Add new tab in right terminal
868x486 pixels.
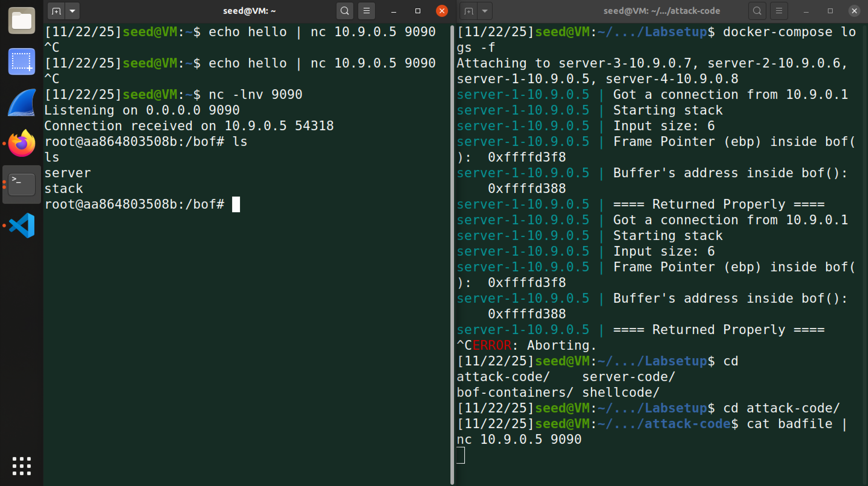click(x=469, y=11)
